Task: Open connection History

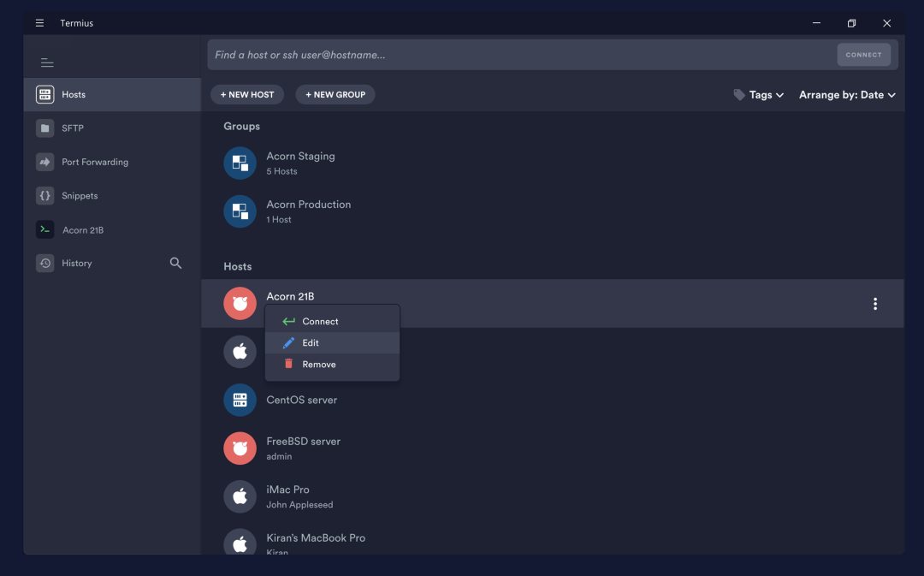Action: (x=76, y=264)
